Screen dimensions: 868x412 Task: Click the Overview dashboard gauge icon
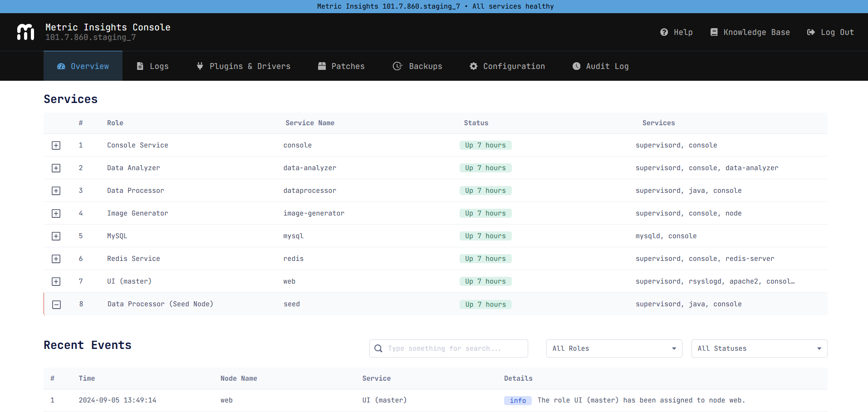[x=61, y=66]
